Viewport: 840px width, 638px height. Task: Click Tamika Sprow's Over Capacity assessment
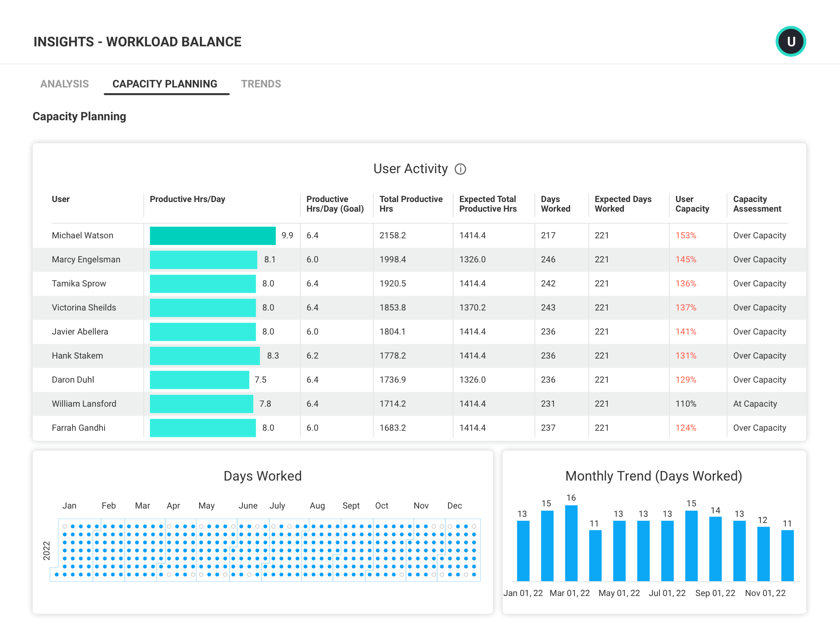(759, 283)
